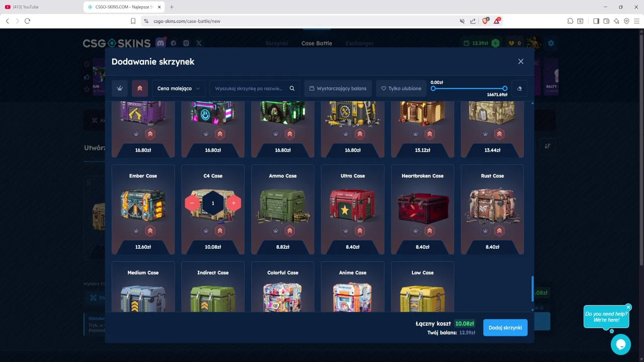Open the Discord icon in site header
The height and width of the screenshot is (362, 644).
(x=160, y=43)
